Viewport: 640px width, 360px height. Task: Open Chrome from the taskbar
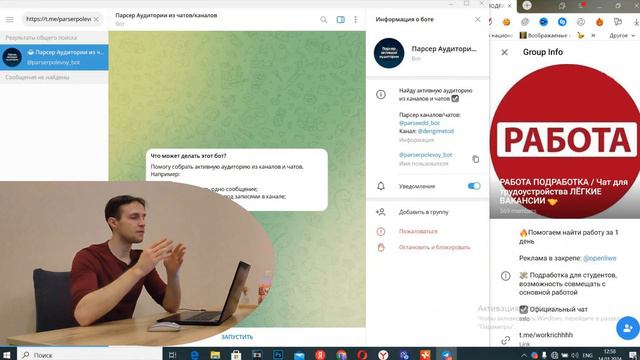pyautogui.click(x=341, y=355)
